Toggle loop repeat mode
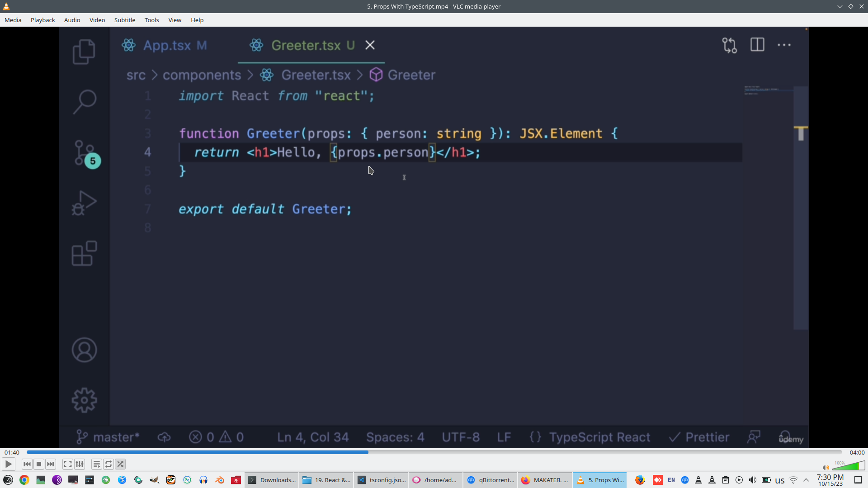The image size is (868, 488). pos(108,464)
